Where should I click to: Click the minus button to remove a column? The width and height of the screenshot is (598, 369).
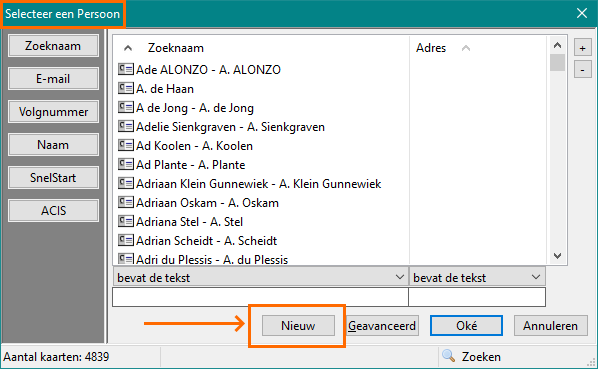click(x=582, y=70)
